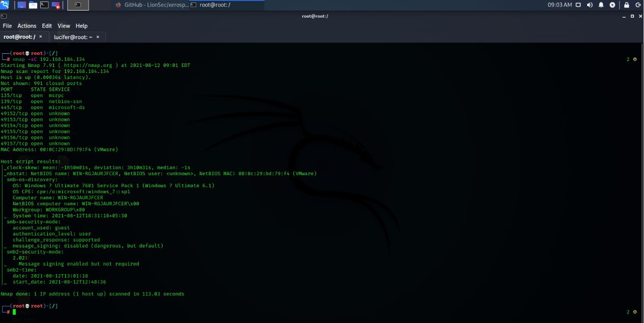The height and width of the screenshot is (323, 644).
Task: Open the notifications bell icon
Action: click(601, 5)
